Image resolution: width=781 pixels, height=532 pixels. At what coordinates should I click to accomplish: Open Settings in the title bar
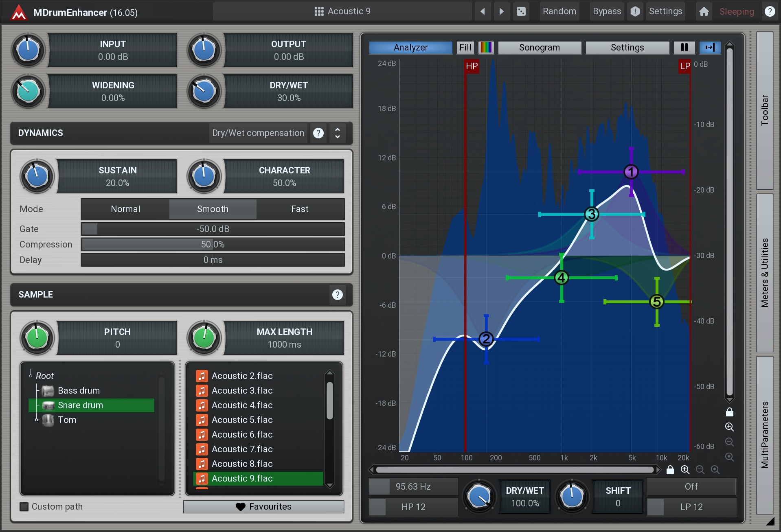tap(665, 11)
